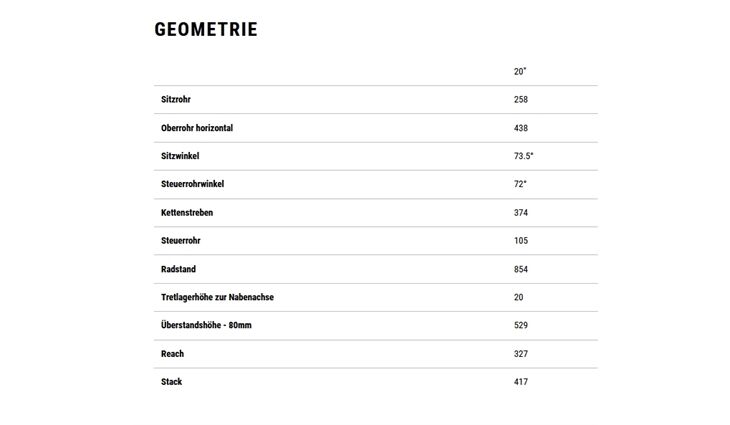Screen dimensions: 730x425
Task: Click the Sitzrohr row label
Action: coord(176,100)
